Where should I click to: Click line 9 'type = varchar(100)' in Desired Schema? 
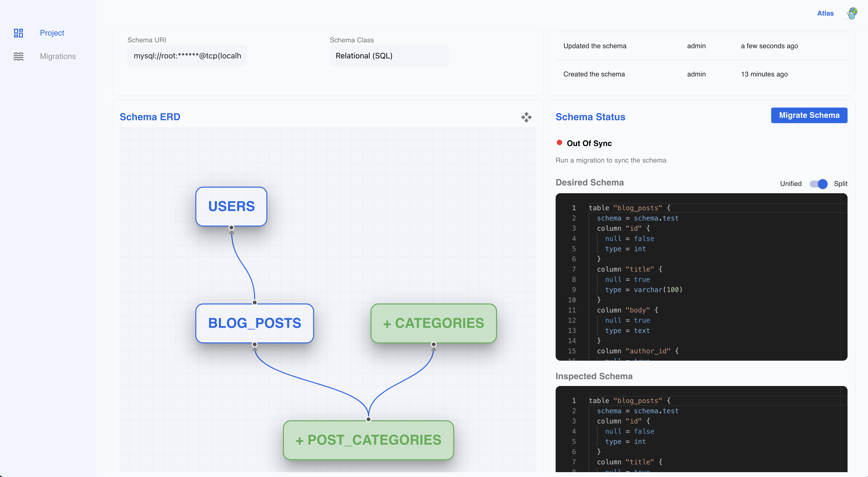coord(644,290)
